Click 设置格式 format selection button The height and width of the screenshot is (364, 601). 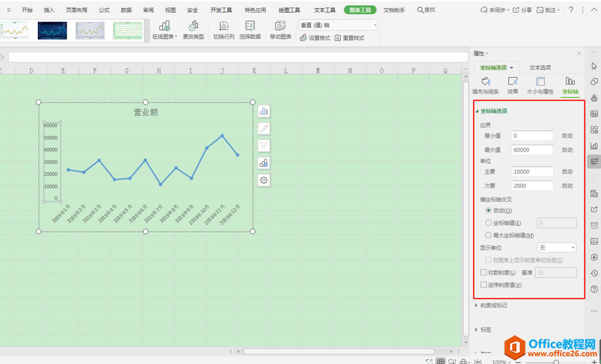pos(315,38)
